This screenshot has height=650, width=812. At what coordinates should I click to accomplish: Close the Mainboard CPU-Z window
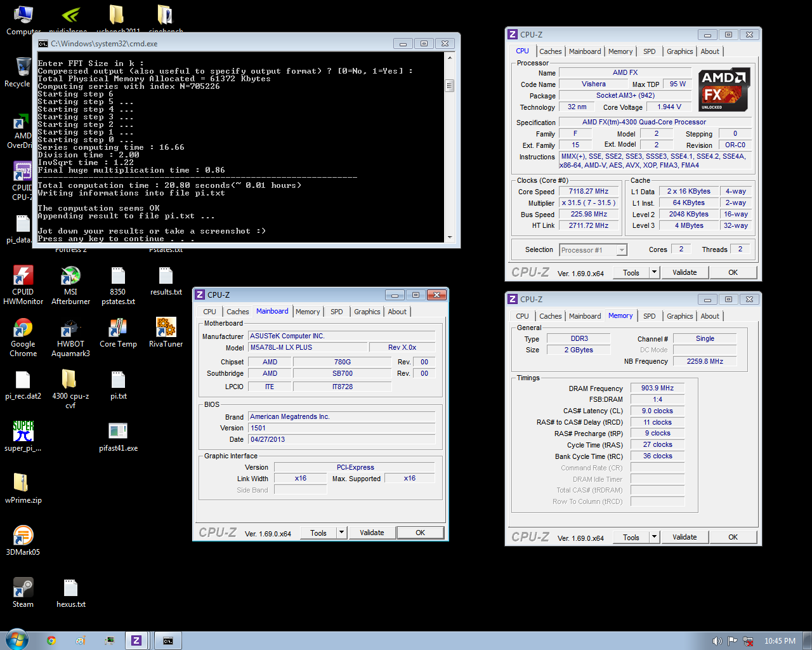[x=436, y=295]
